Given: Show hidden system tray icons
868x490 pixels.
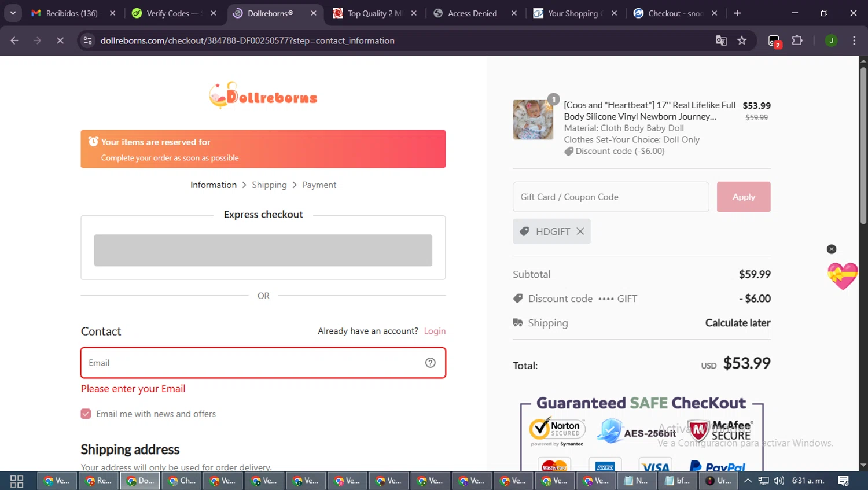Looking at the screenshot, I should (748, 481).
